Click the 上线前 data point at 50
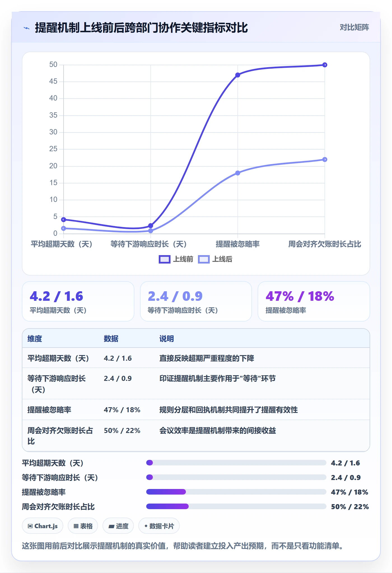 (x=325, y=65)
